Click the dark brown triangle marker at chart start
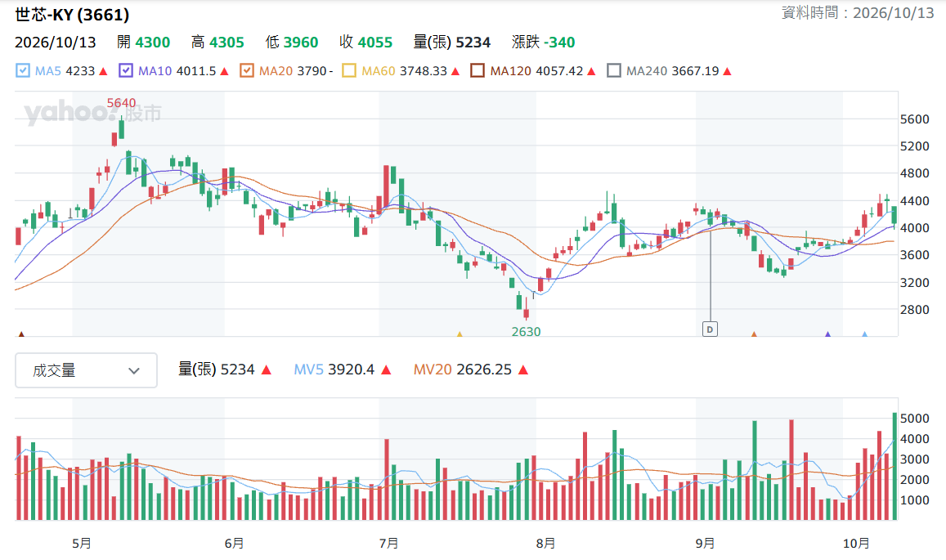The width and height of the screenshot is (946, 560). point(22,334)
